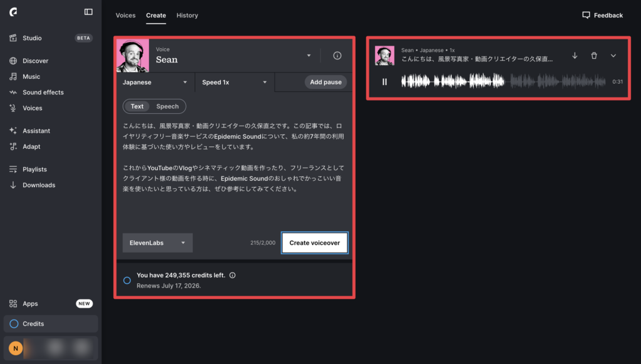Image resolution: width=641 pixels, height=364 pixels.
Task: Click the credits info icon
Action: [232, 275]
